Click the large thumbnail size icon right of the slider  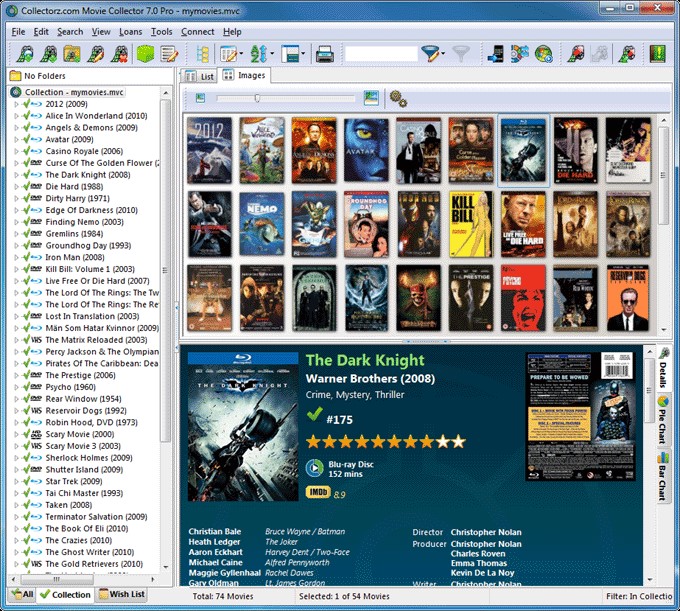[x=371, y=98]
